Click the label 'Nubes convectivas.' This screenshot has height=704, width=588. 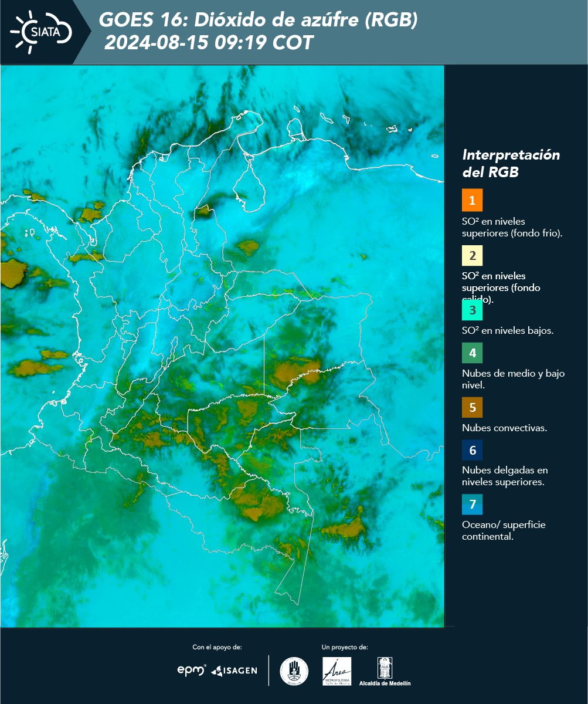coord(505,428)
